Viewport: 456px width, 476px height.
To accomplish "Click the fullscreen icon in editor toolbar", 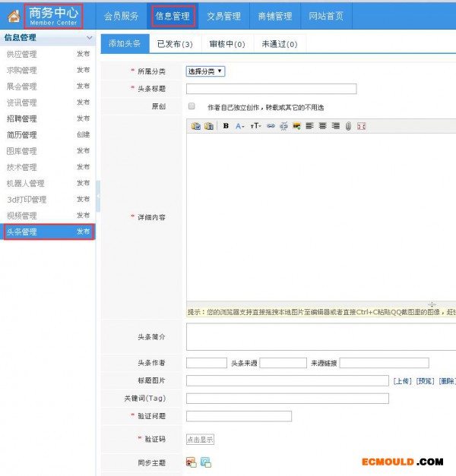I will 361,126.
